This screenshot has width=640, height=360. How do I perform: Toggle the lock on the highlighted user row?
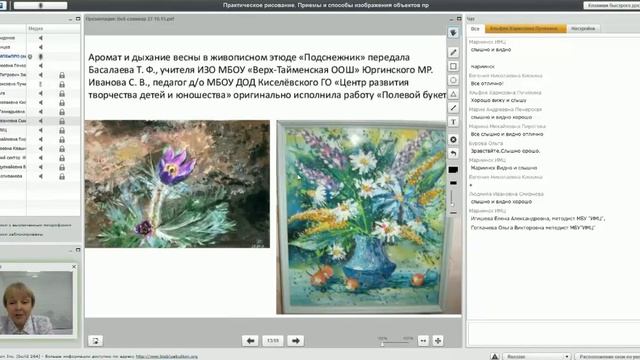tap(62, 121)
